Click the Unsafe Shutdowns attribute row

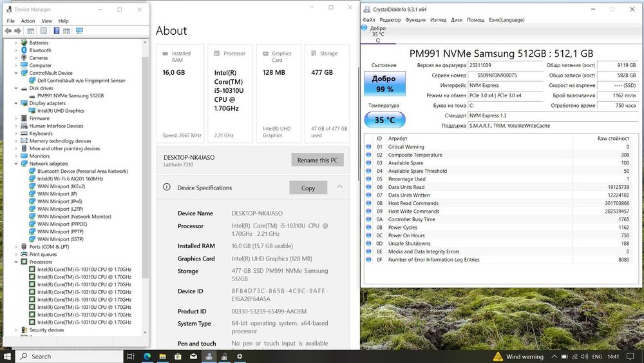502,243
